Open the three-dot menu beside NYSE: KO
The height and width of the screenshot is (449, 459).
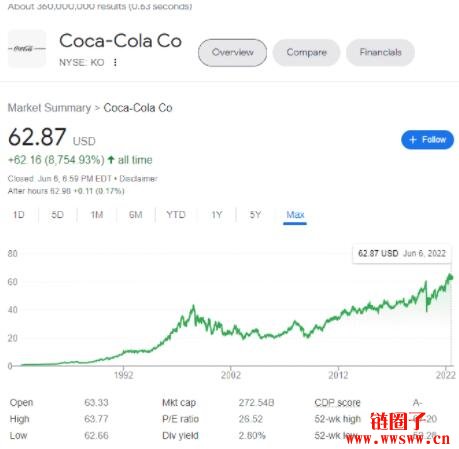pyautogui.click(x=115, y=62)
